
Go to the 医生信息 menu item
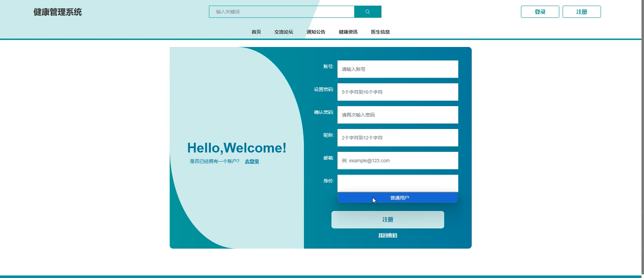pos(380,32)
